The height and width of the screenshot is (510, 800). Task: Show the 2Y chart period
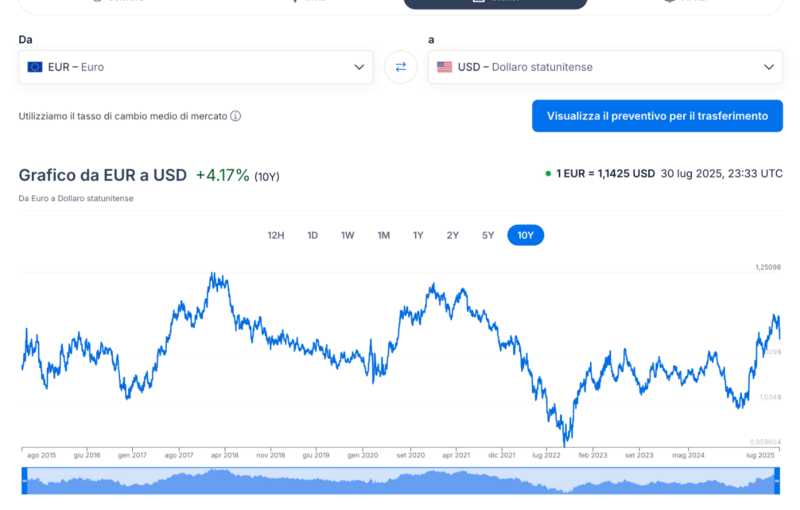(453, 235)
